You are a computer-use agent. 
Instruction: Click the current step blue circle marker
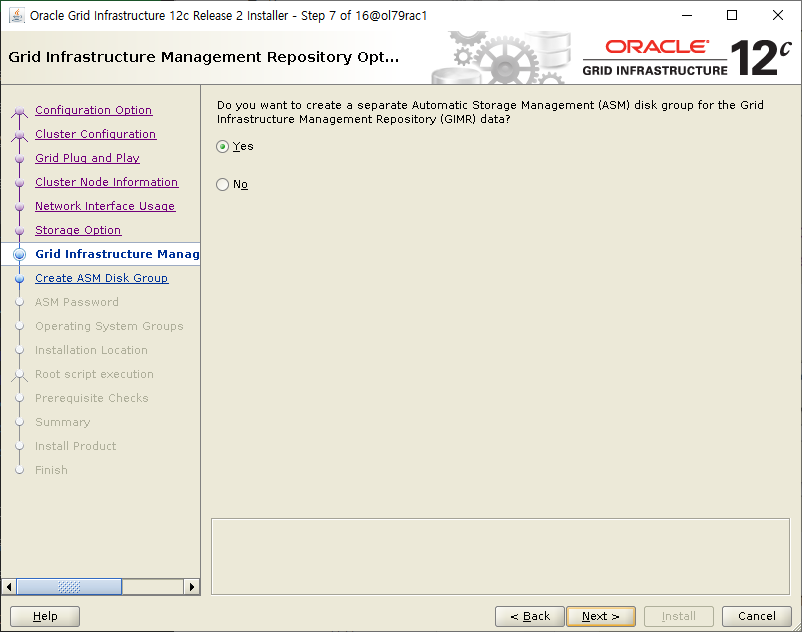[19, 254]
